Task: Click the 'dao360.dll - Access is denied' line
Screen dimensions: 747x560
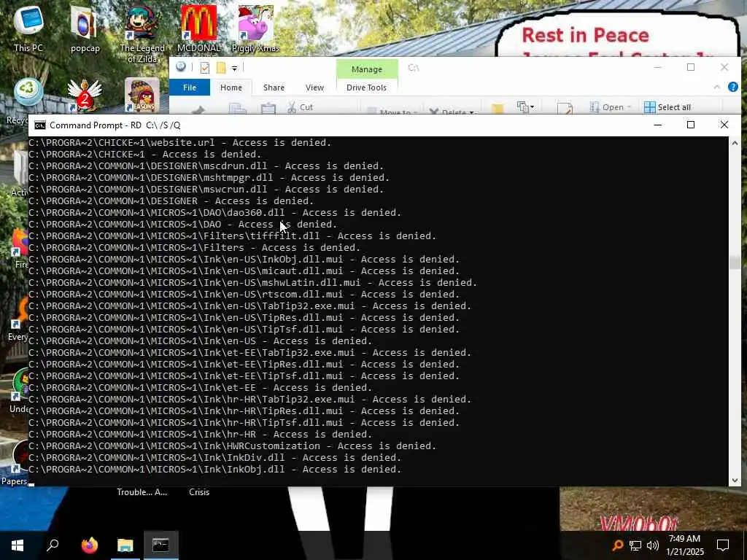Action: click(x=215, y=212)
